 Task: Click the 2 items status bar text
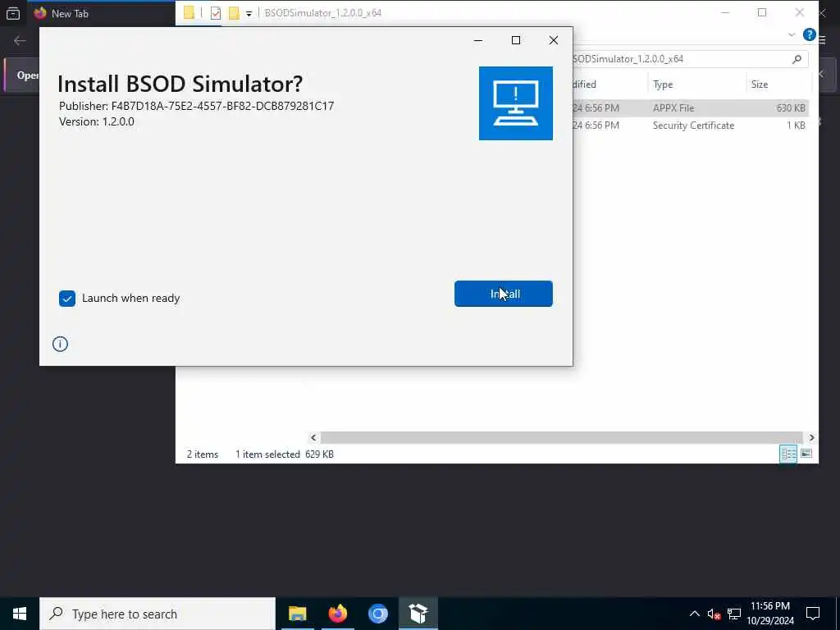click(203, 454)
